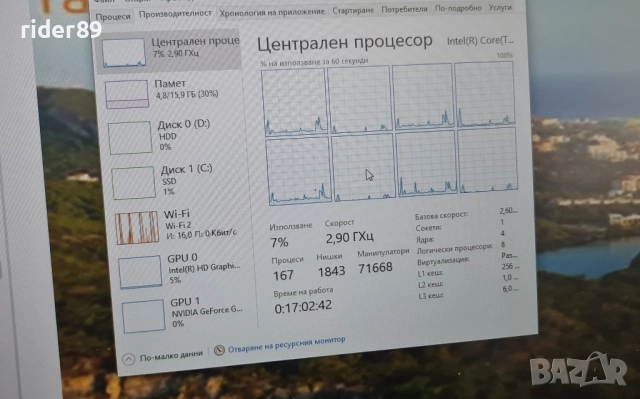Click the Disk 0 mini graph thumbnail
The image size is (640, 399).
[x=130, y=138]
